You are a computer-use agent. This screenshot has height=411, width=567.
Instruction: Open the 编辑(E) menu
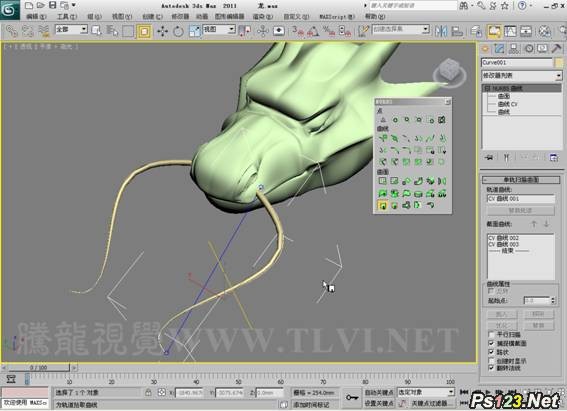coord(37,17)
